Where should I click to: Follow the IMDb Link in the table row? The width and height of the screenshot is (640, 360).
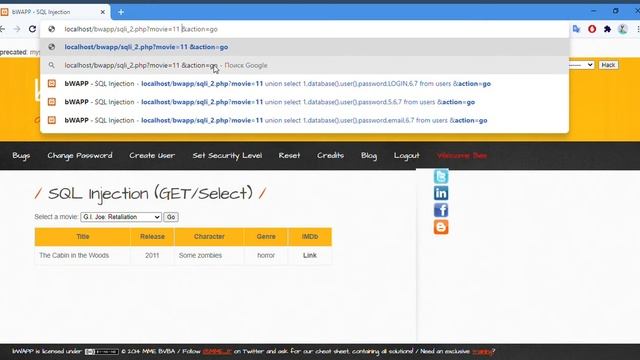tap(310, 256)
